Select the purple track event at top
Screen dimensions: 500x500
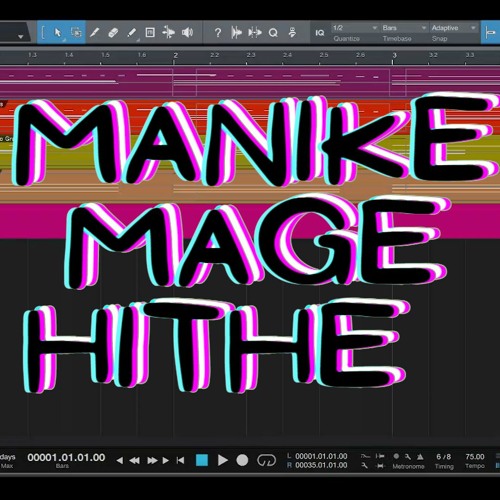click(250, 82)
